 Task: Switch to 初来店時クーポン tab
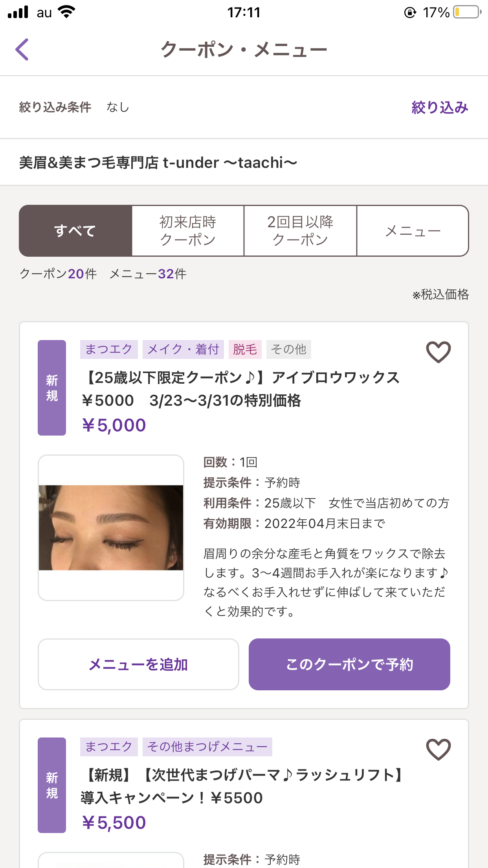188,231
